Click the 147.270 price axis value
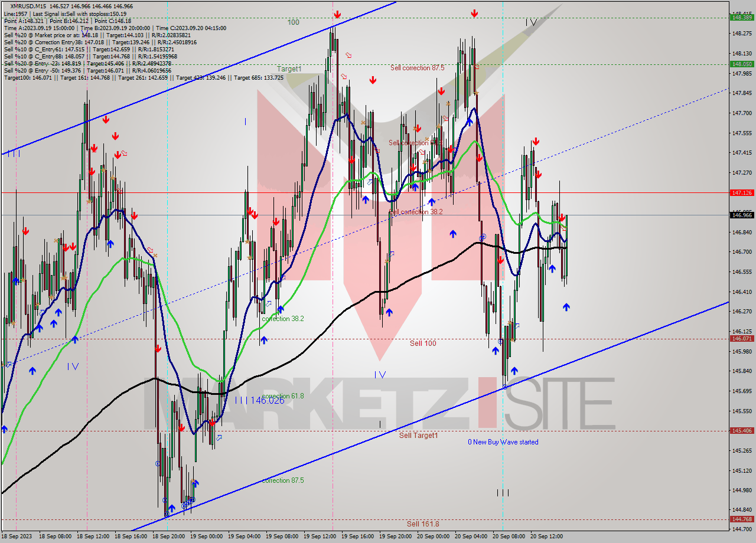756x543 pixels. coord(742,173)
